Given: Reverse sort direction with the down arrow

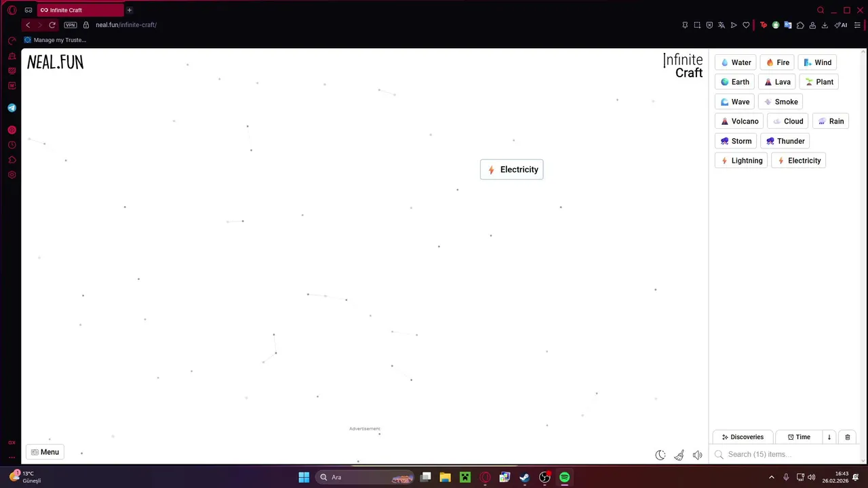Looking at the screenshot, I should (829, 437).
